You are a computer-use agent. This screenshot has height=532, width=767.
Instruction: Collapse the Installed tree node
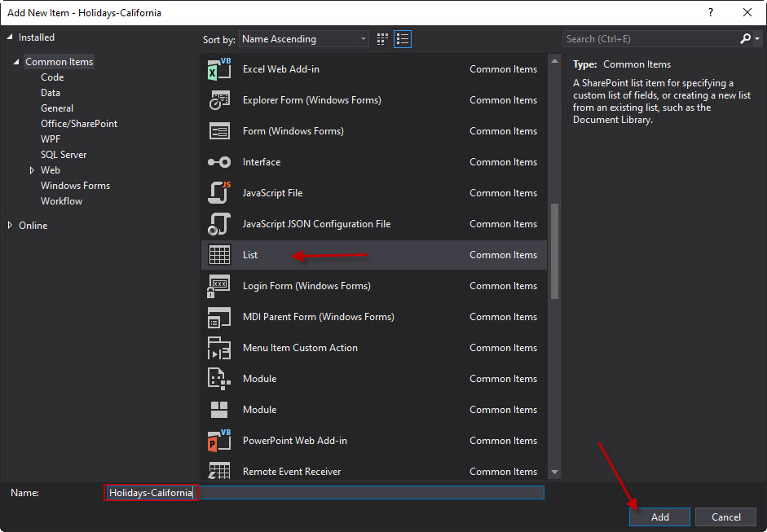10,37
